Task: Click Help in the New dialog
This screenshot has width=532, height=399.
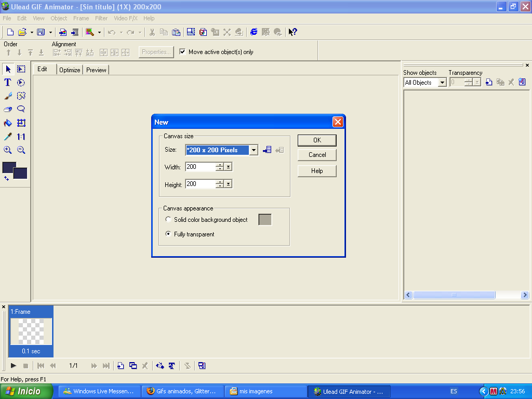Action: [317, 171]
